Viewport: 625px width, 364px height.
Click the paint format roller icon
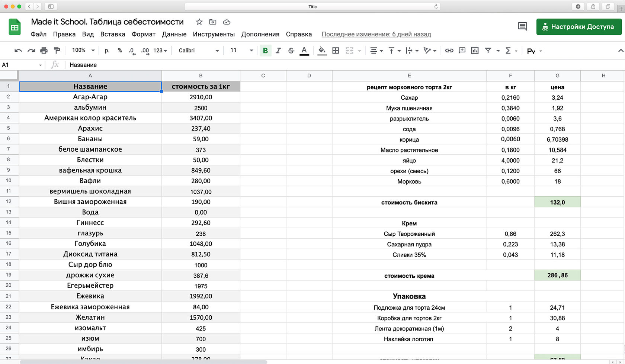point(57,51)
